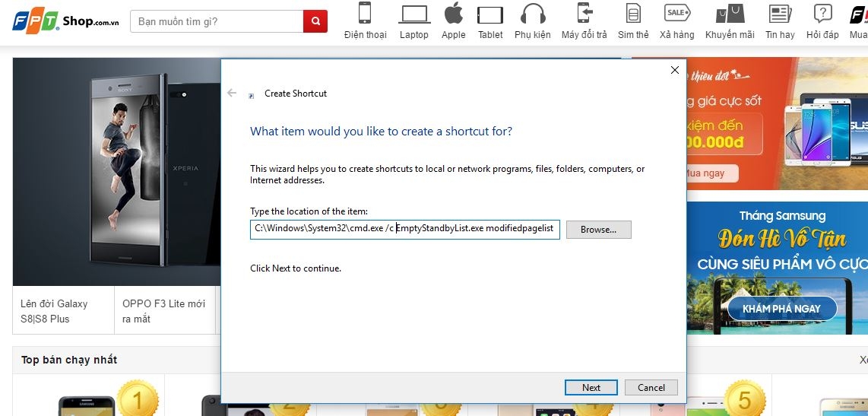The width and height of the screenshot is (868, 416).
Task: Click the Laptop menu label
Action: tap(414, 35)
